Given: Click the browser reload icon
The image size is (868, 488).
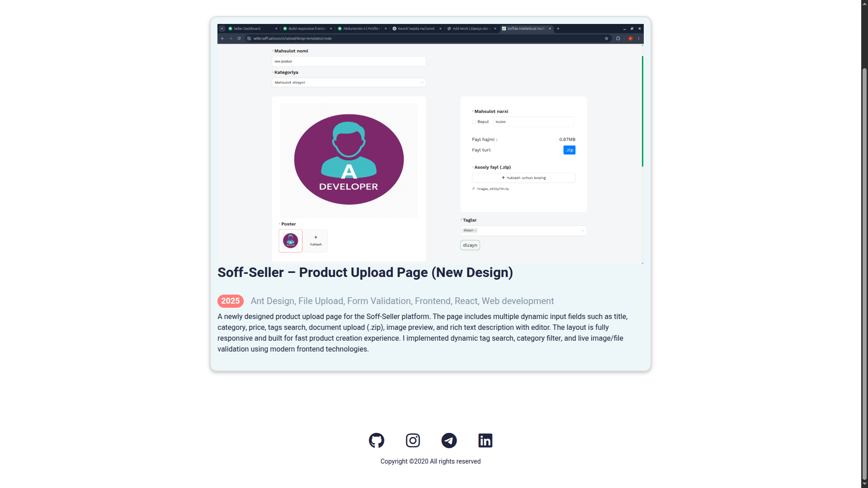Looking at the screenshot, I should 239,38.
